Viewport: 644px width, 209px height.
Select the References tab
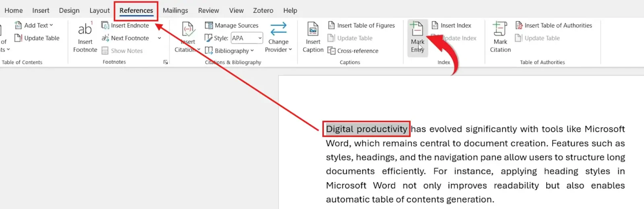(136, 10)
